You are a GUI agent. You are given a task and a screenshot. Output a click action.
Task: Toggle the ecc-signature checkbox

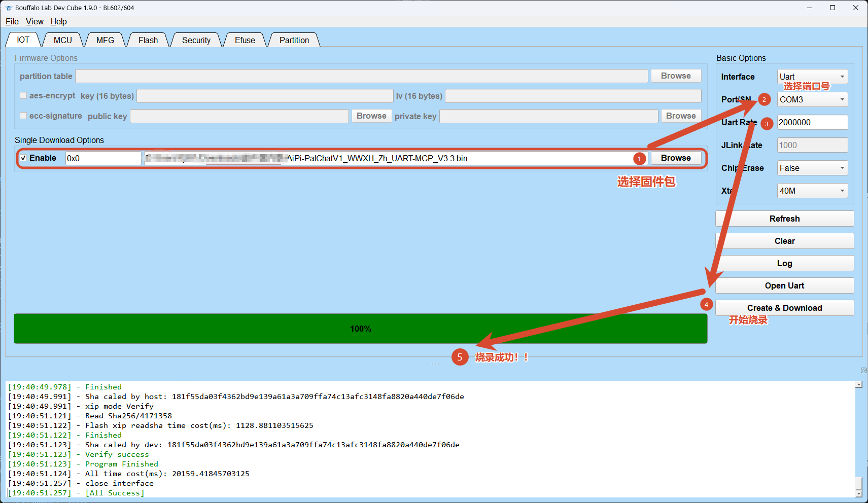click(x=23, y=116)
